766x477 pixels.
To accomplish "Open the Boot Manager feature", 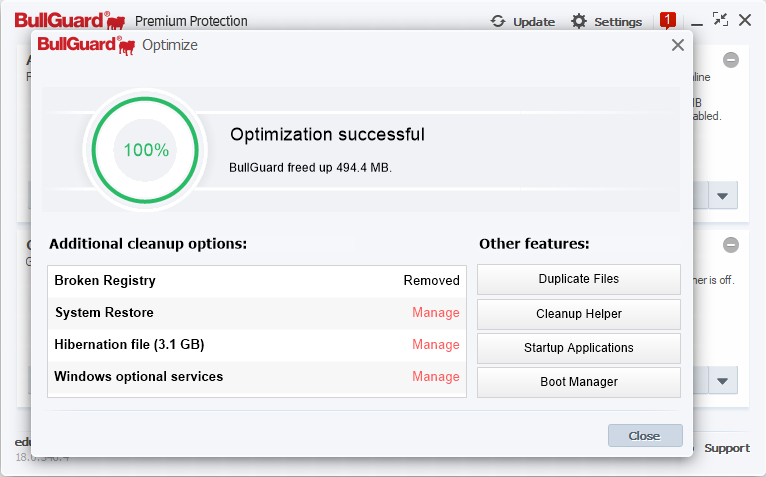I will coord(578,382).
